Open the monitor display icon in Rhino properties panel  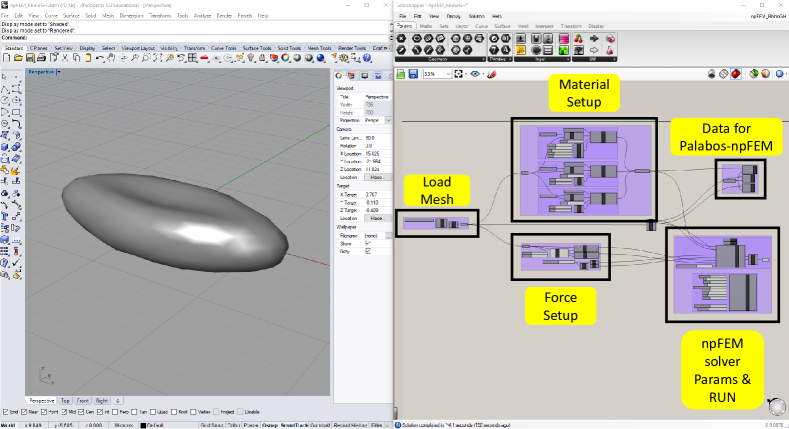tap(364, 76)
